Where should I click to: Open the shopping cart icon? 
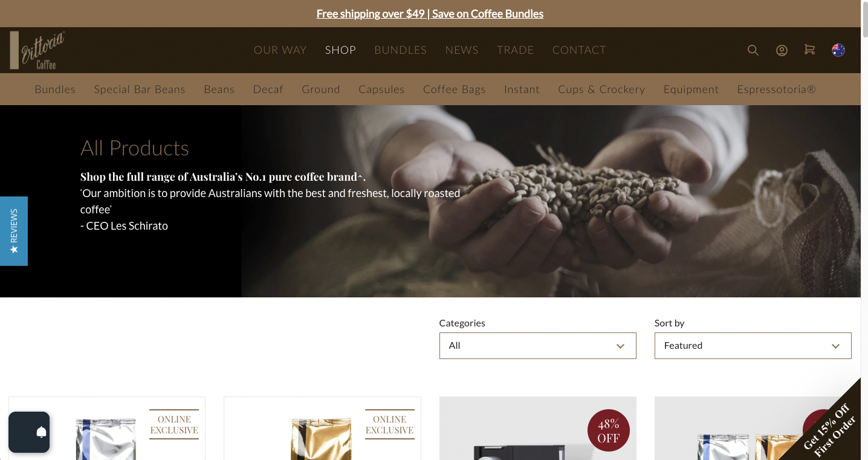coord(809,50)
